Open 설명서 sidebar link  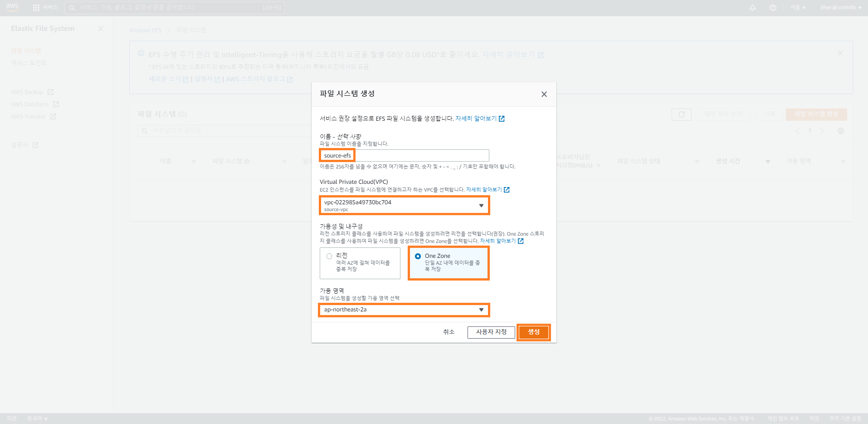[x=20, y=145]
